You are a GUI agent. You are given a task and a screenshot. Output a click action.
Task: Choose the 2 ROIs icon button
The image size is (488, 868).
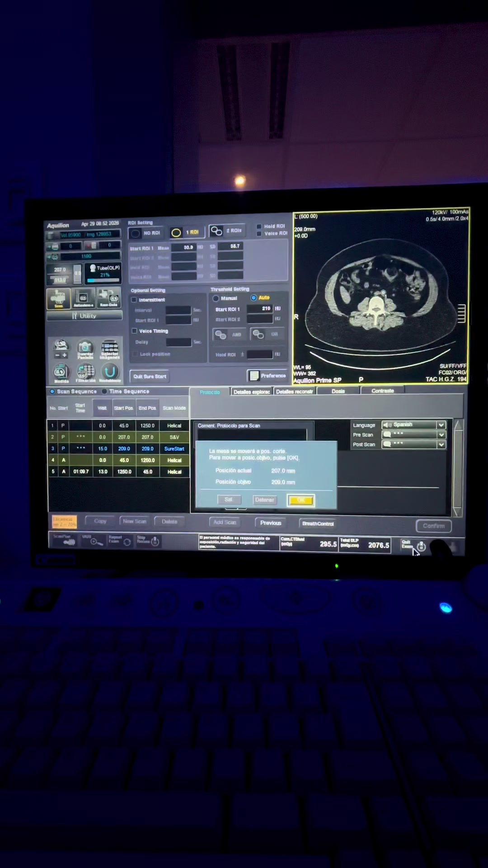[x=217, y=231]
